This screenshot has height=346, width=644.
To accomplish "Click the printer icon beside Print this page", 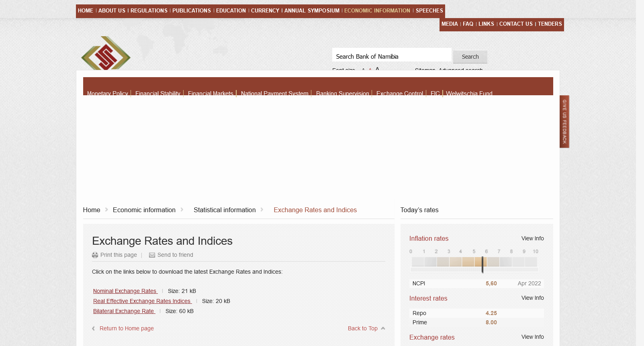I will [x=95, y=255].
